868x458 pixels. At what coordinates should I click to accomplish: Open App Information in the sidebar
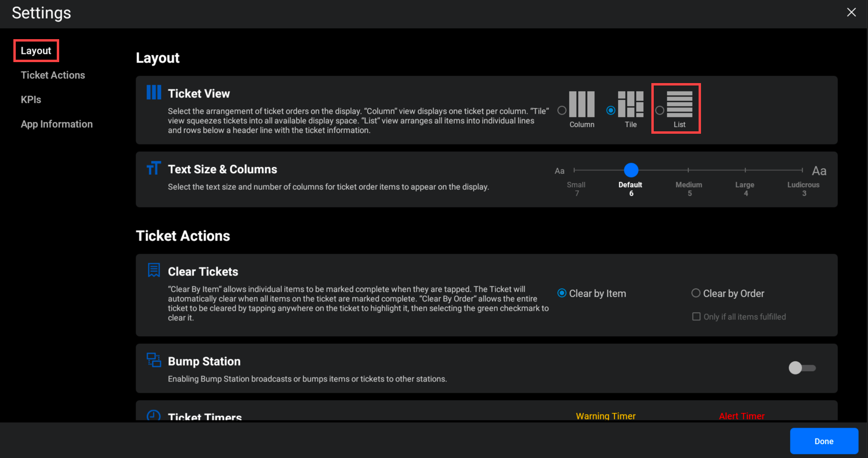[x=57, y=124]
